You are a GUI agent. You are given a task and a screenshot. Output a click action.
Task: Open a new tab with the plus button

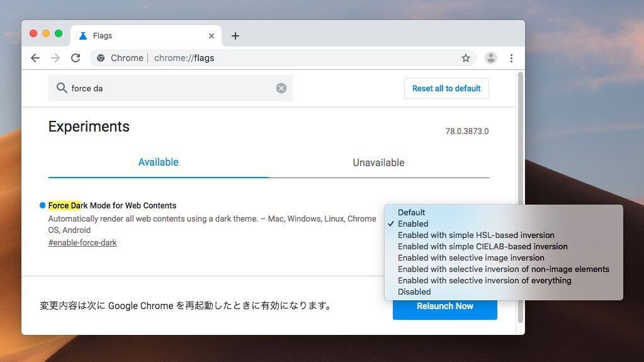click(235, 36)
